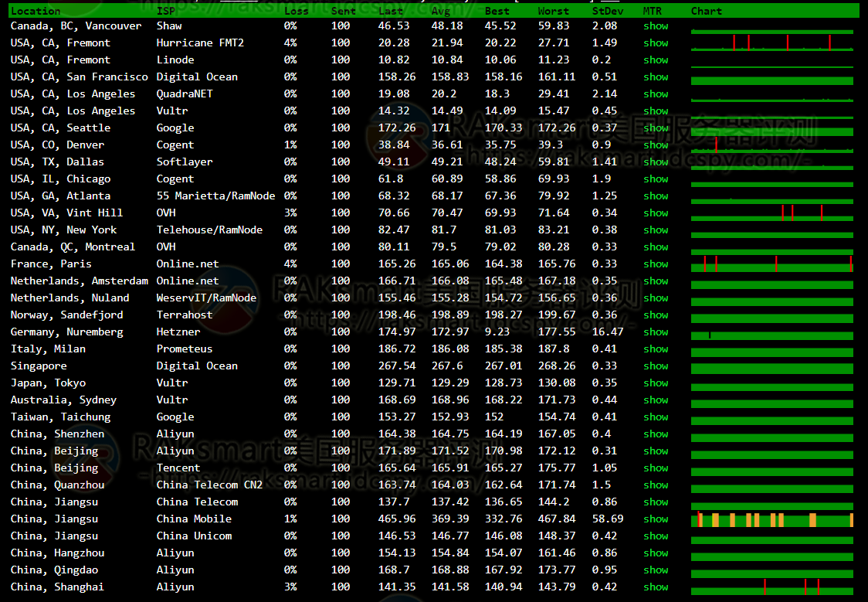Click show for Germany Hetzner row
Viewport: 868px width, 602px height.
656,332
